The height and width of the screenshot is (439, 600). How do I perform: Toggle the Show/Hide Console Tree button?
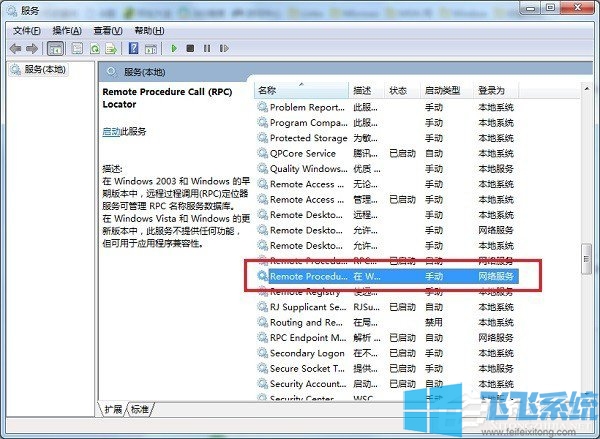[54, 48]
